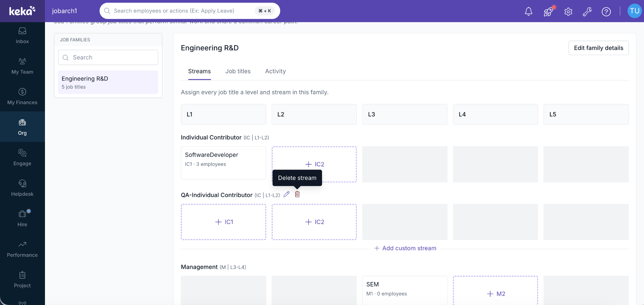Click the wrench tools icon
This screenshot has height=305, width=644.
click(587, 12)
